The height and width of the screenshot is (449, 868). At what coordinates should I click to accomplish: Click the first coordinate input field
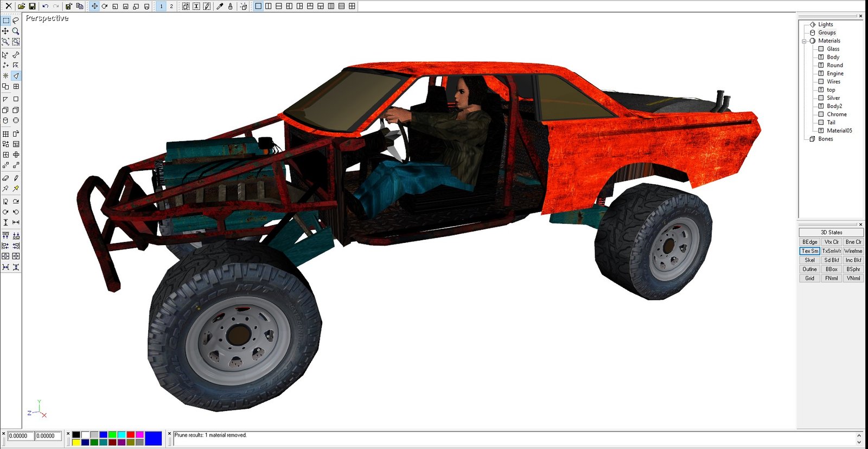[21, 436]
